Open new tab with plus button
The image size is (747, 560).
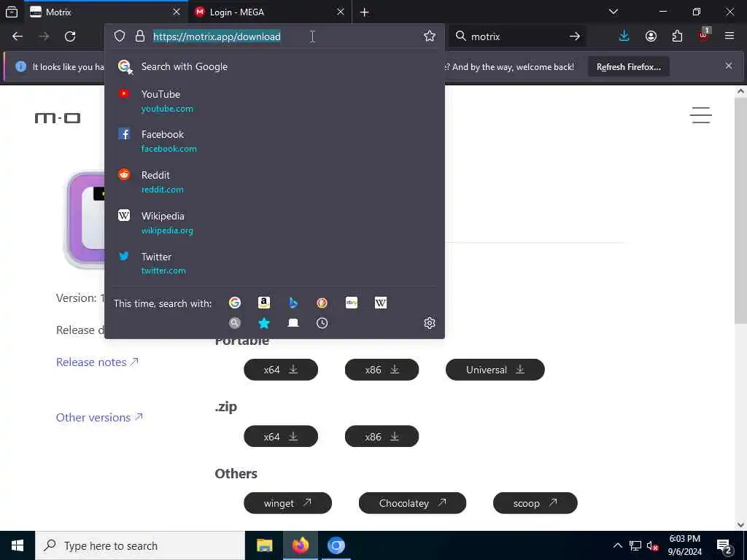tap(365, 12)
